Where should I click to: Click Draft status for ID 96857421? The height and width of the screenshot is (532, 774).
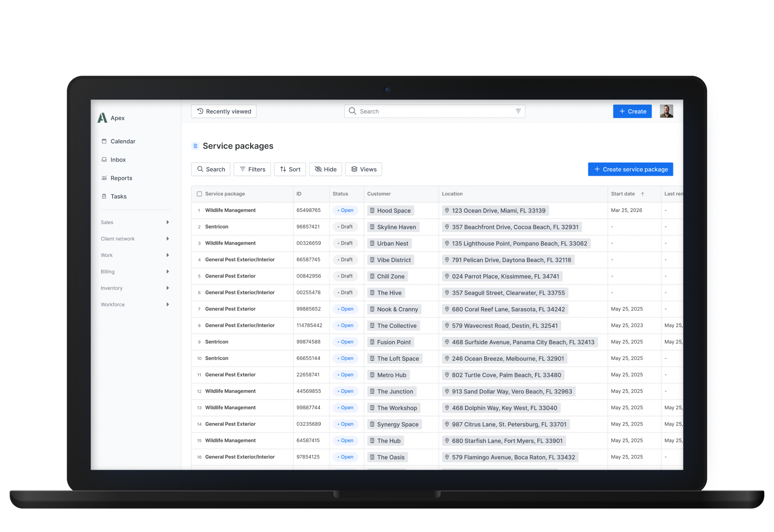345,227
